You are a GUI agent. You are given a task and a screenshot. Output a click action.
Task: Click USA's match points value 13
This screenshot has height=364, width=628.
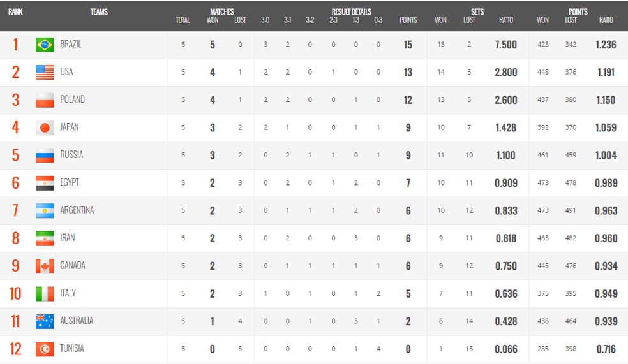pyautogui.click(x=408, y=73)
